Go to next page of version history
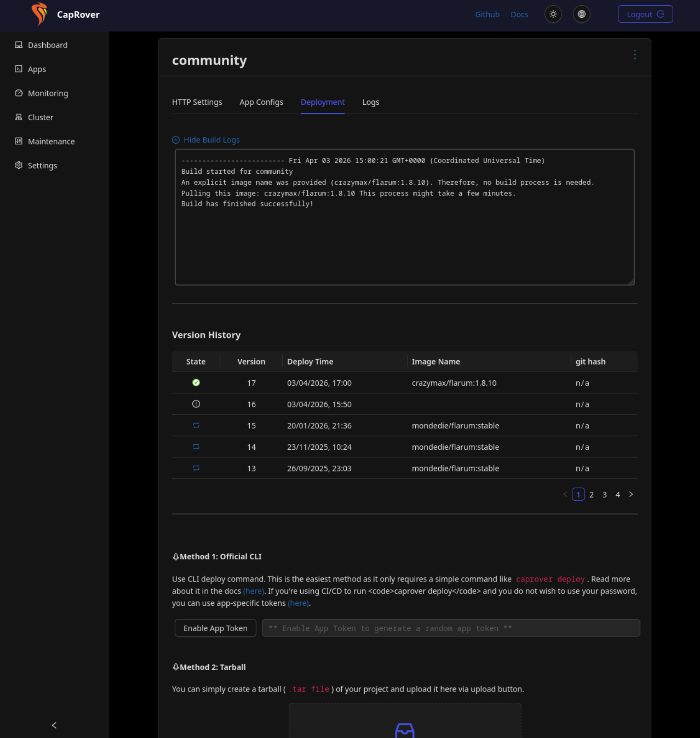This screenshot has height=738, width=700. pos(631,494)
